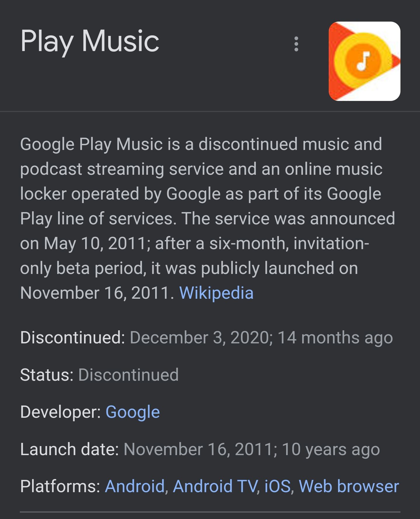Tap the Play Music panel title
Screen dimensions: 420x519
click(90, 41)
